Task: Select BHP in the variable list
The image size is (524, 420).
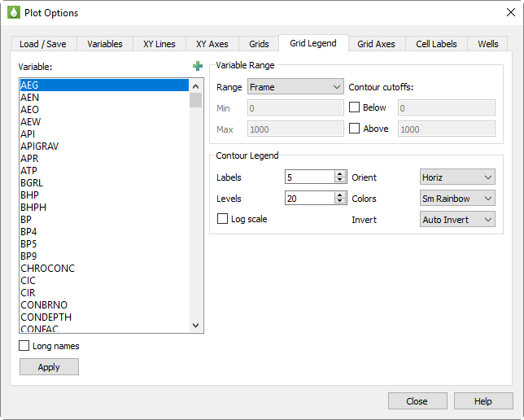Action: (x=104, y=195)
